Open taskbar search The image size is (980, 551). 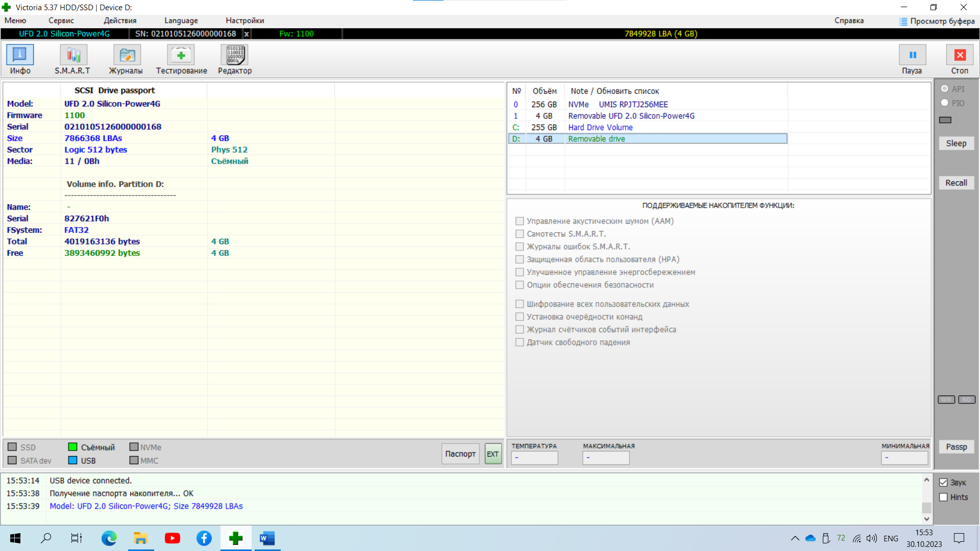tap(46, 538)
